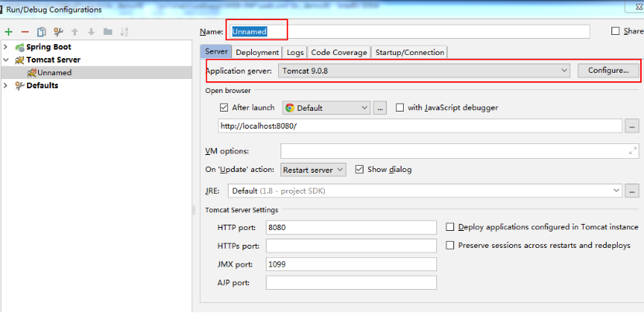
Task: Click the VM options input field
Action: (460, 151)
